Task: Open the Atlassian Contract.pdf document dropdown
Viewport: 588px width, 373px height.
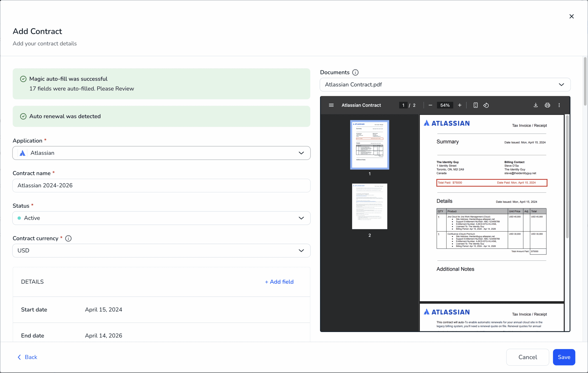Action: (x=445, y=85)
